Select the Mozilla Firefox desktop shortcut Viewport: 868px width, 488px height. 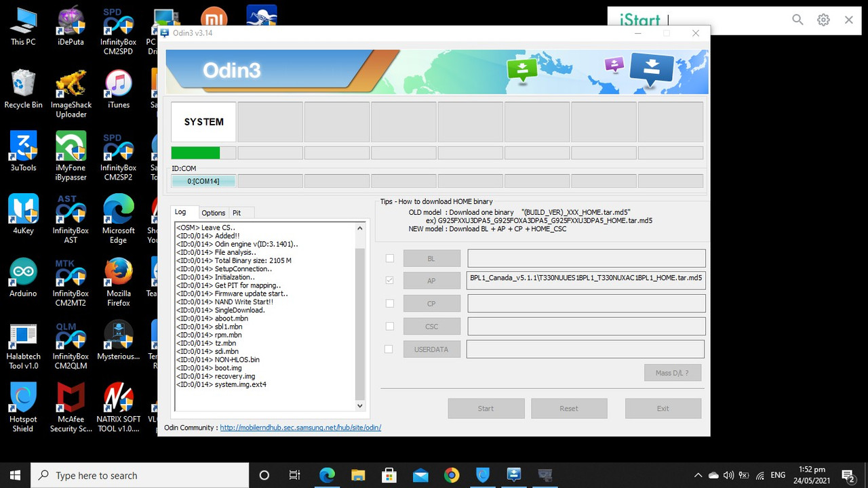click(119, 283)
